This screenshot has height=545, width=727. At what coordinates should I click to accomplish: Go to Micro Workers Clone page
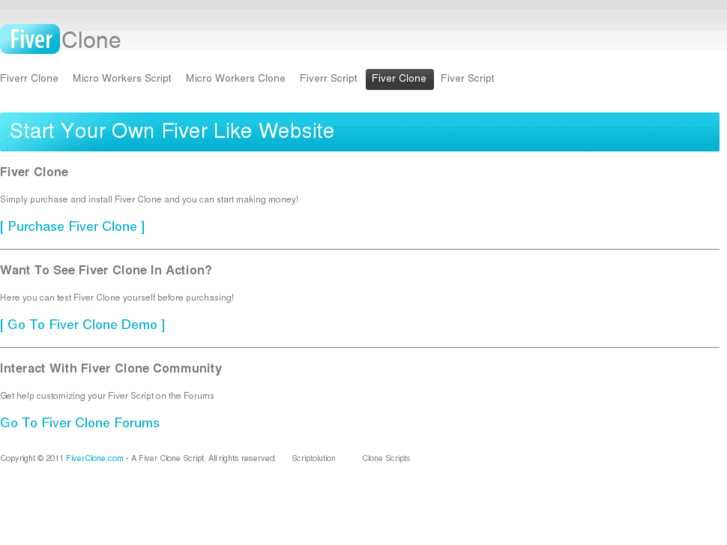(x=236, y=78)
